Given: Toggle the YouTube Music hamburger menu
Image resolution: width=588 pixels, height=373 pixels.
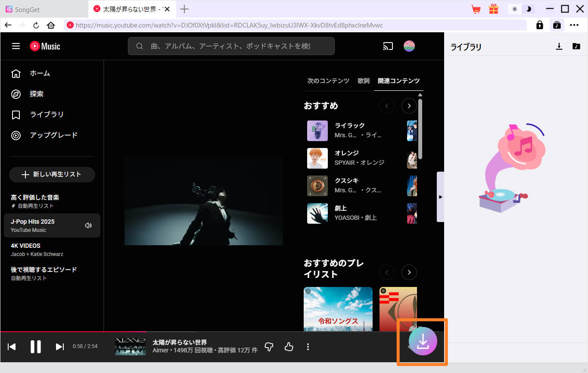Looking at the screenshot, I should pos(16,46).
